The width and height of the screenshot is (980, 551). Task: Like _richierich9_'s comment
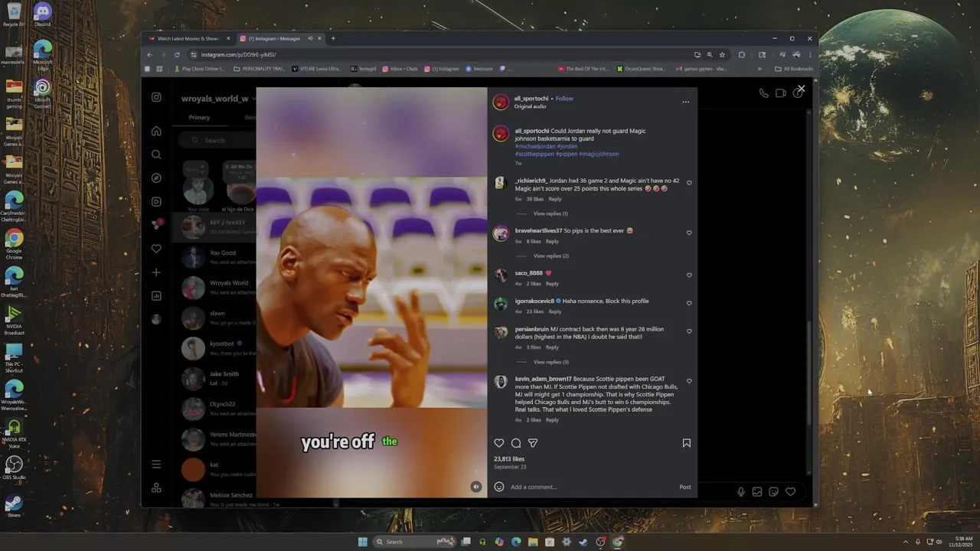pos(689,183)
